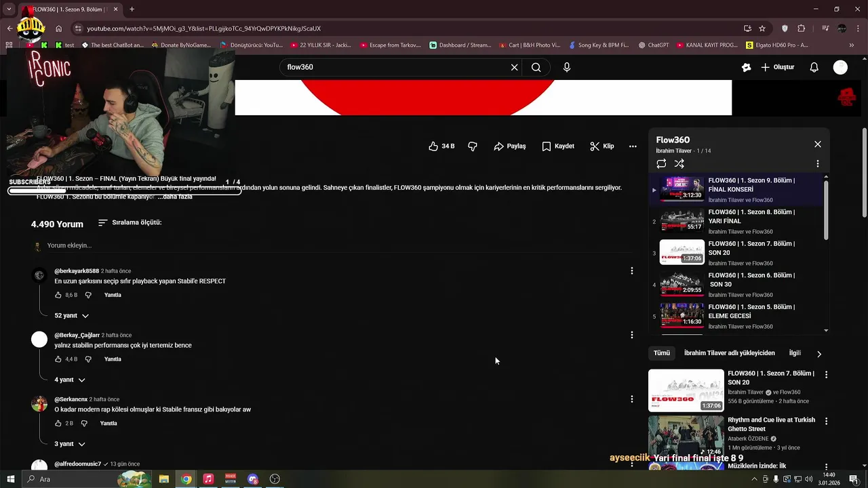
Task: Select İbrahim Tilaver adlı yükleyiciden chip
Action: (730, 353)
